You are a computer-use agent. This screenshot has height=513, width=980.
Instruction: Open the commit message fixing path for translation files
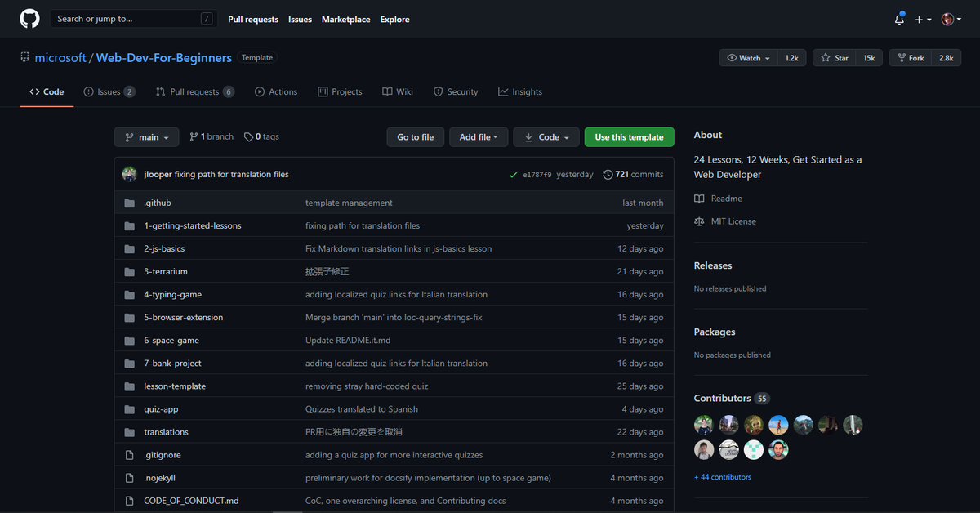coord(231,174)
